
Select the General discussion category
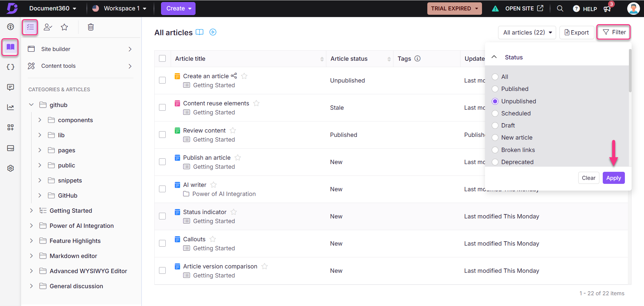pos(76,286)
